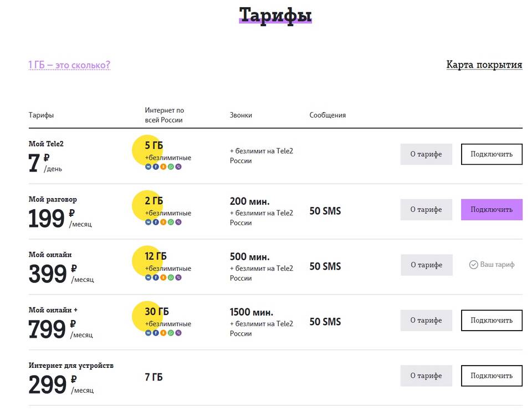
Task: View О тарифе for Мой онлайн
Action: click(x=426, y=265)
